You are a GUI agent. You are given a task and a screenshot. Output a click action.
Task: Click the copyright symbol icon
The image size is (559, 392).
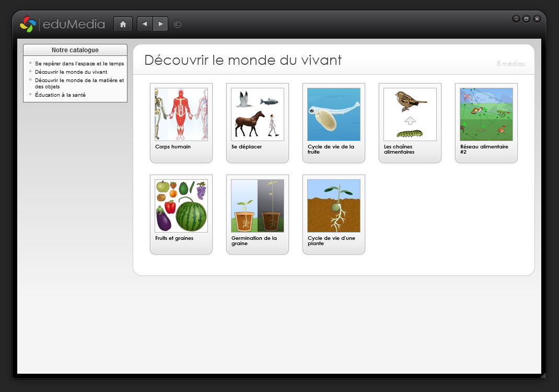pos(178,24)
